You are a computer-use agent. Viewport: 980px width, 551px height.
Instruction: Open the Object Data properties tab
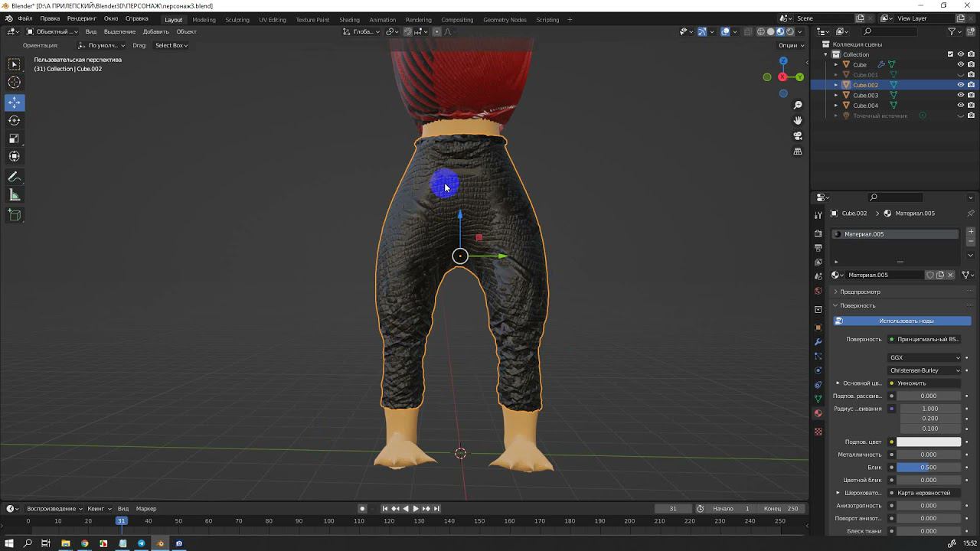coord(818,399)
